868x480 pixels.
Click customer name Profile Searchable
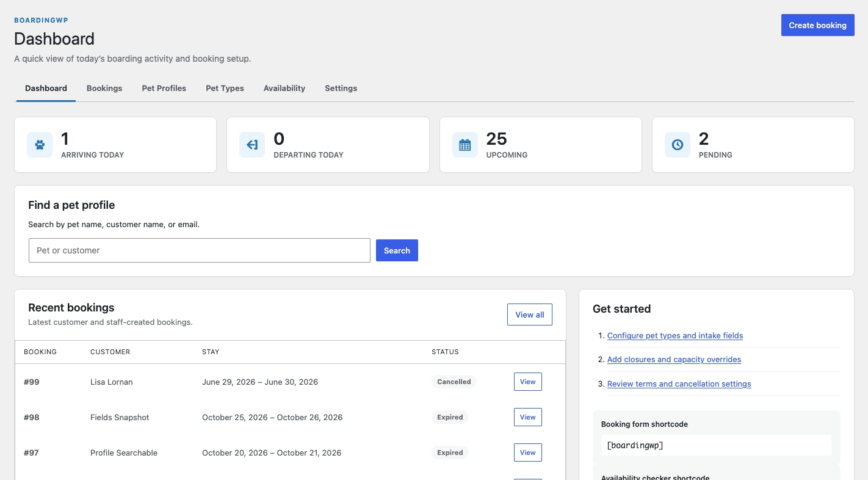click(x=124, y=453)
